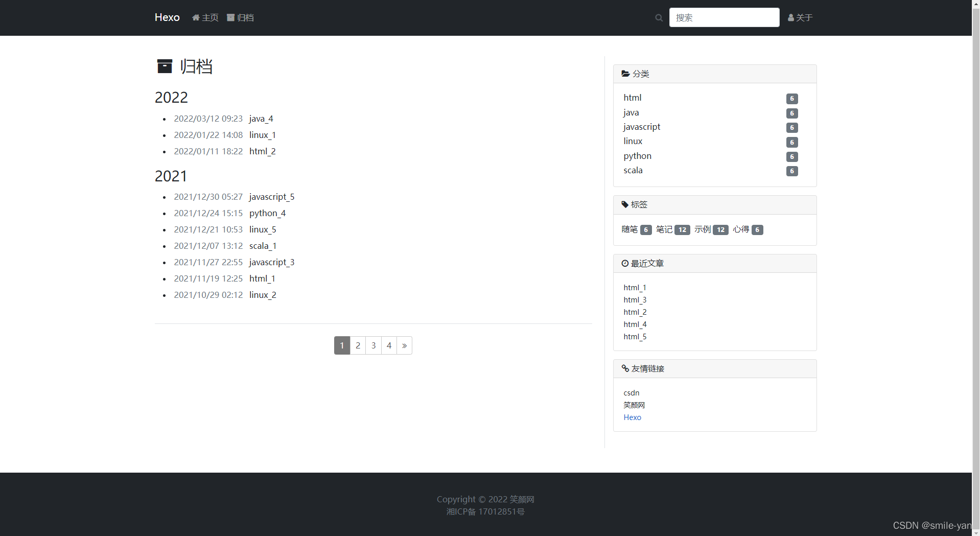980x536 pixels.
Task: Go to page 3 in pagination
Action: click(x=374, y=345)
